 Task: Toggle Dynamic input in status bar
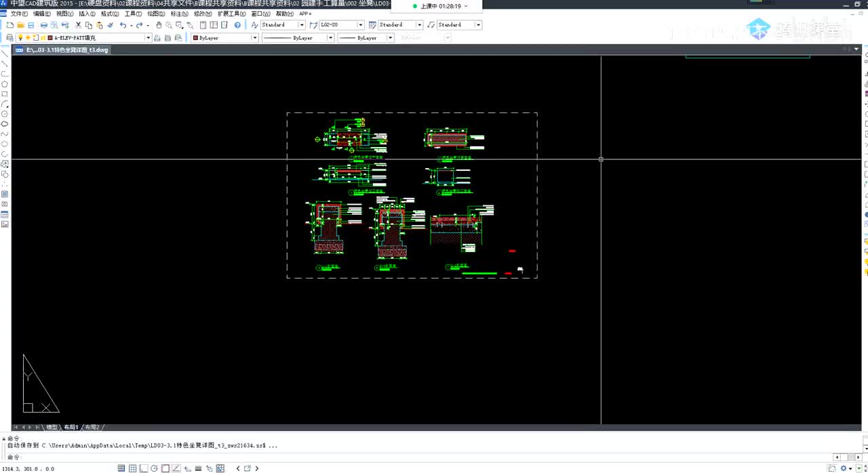tap(187, 468)
